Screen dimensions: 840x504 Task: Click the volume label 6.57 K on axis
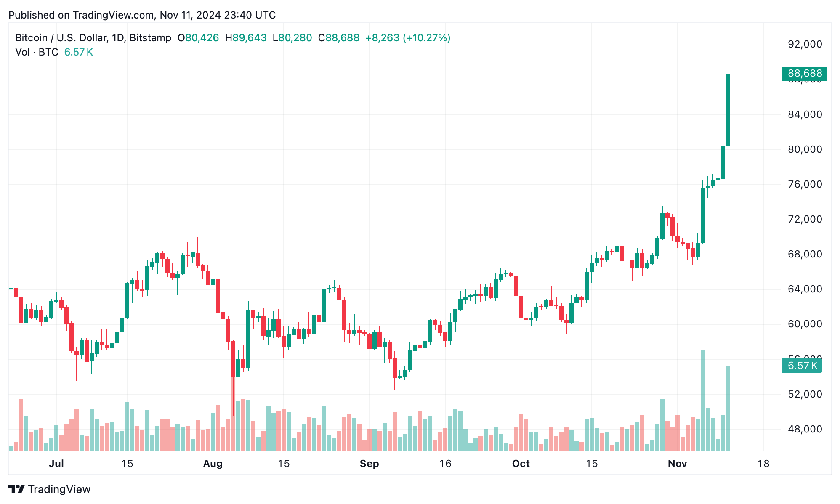pyautogui.click(x=802, y=366)
